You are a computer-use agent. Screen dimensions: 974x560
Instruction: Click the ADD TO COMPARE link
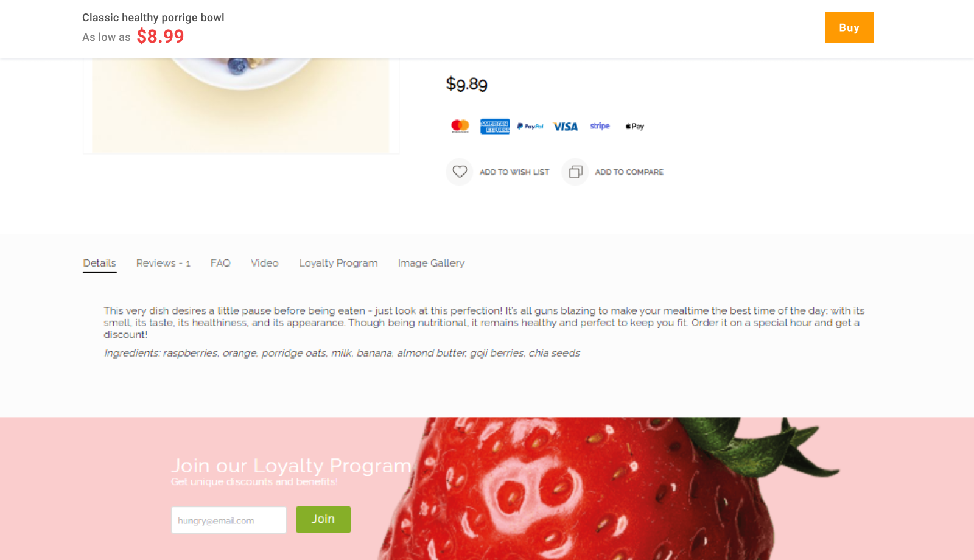pyautogui.click(x=629, y=172)
